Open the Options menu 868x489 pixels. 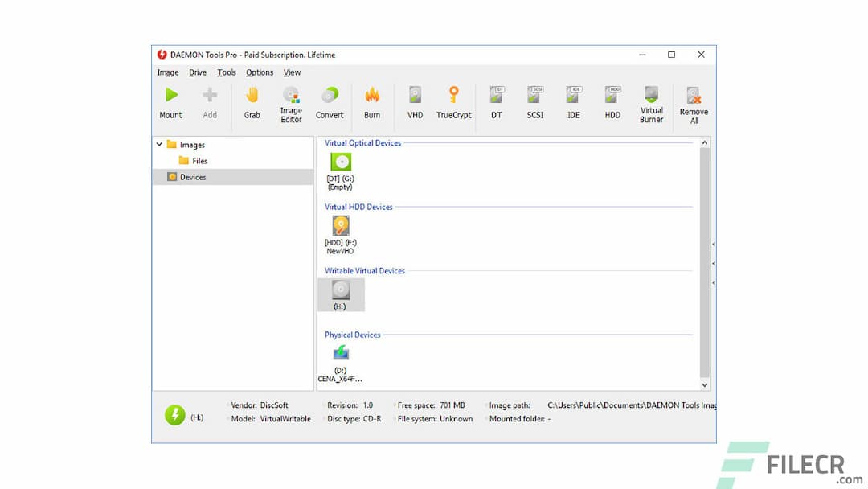[259, 72]
